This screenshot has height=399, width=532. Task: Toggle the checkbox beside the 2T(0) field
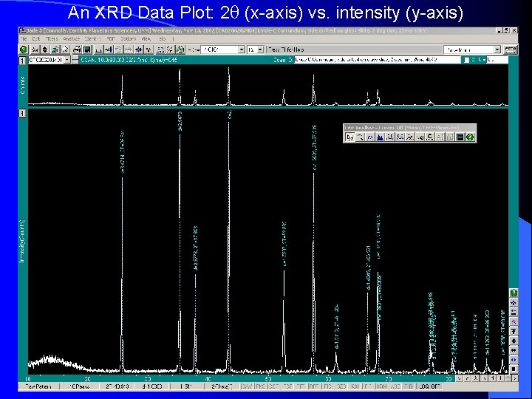466,60
